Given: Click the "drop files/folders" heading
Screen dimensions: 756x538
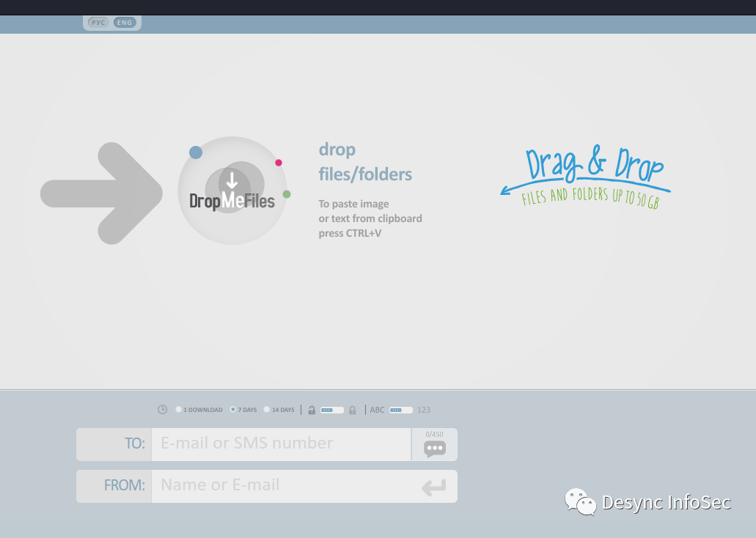Looking at the screenshot, I should click(x=365, y=162).
